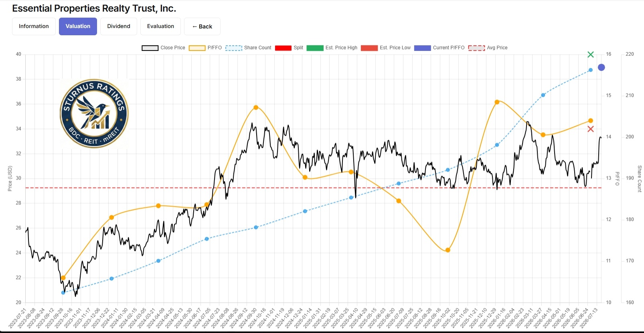
Task: Click the 220 tick on share count axis
Action: tap(630, 54)
